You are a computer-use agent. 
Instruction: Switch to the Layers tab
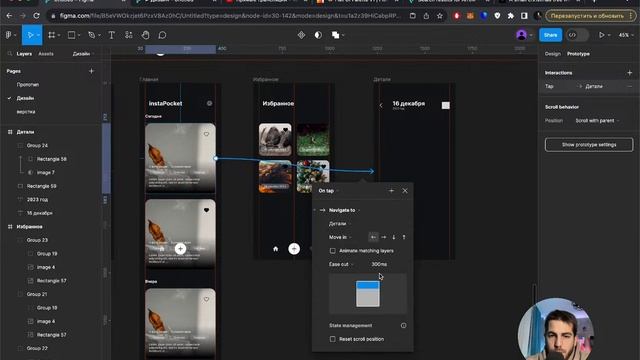pos(24,54)
